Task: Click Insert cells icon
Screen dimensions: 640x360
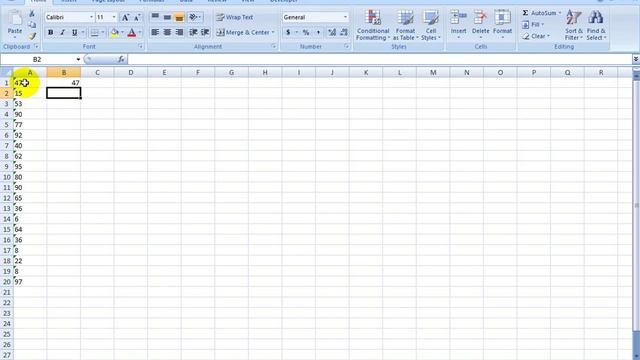Action: tap(458, 17)
